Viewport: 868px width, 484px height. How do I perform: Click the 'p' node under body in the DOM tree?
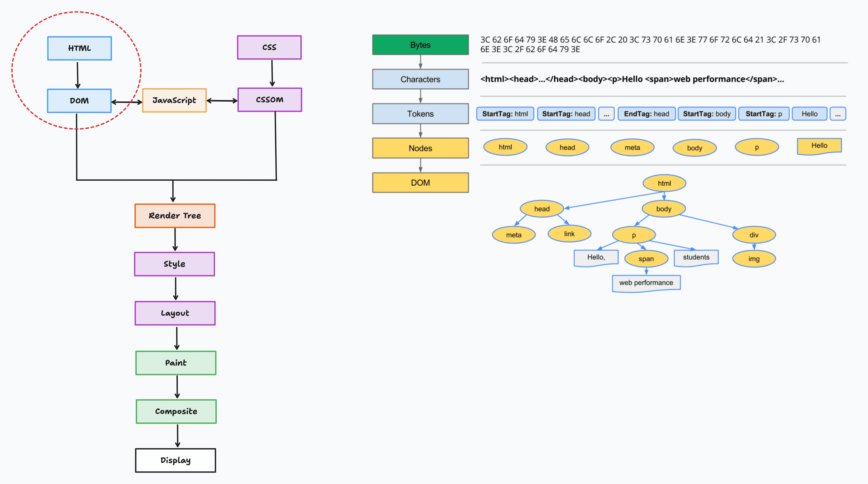634,235
